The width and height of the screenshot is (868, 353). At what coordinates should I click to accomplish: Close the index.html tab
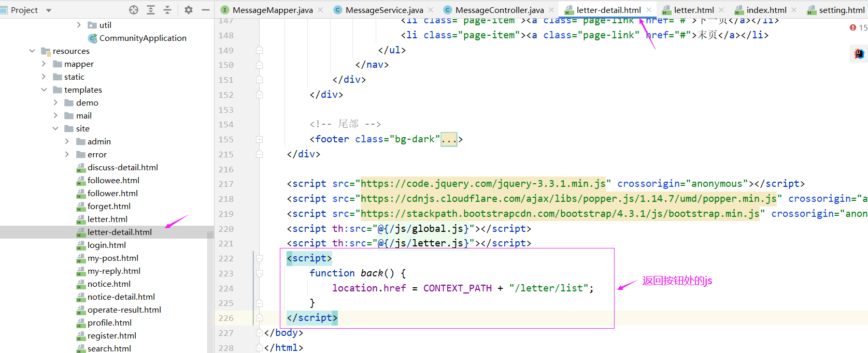coord(794,10)
